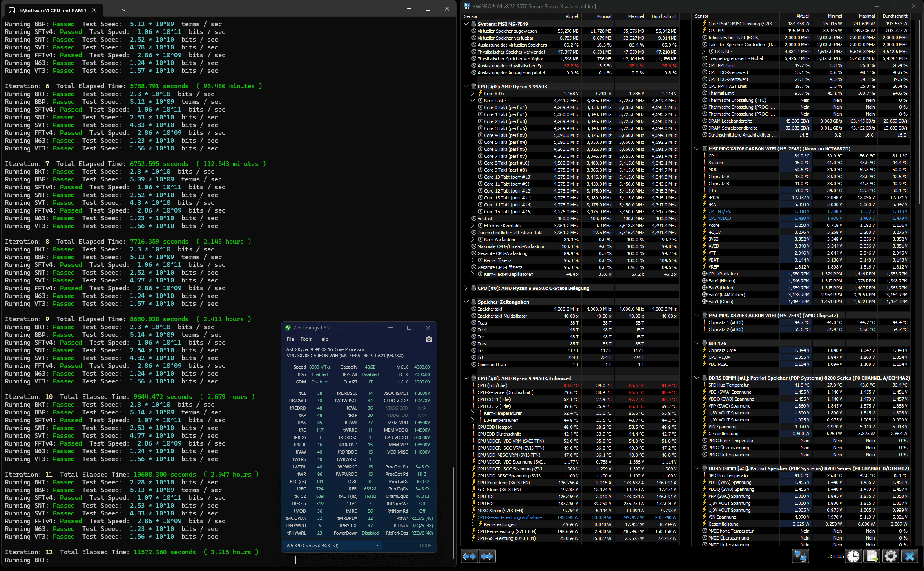The image size is (924, 571).
Task: Collapse the Kern-Takte tree node
Action: click(473, 101)
